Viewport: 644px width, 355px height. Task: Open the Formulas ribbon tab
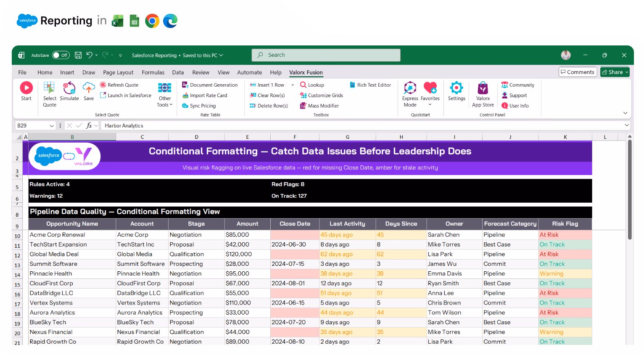coord(153,72)
